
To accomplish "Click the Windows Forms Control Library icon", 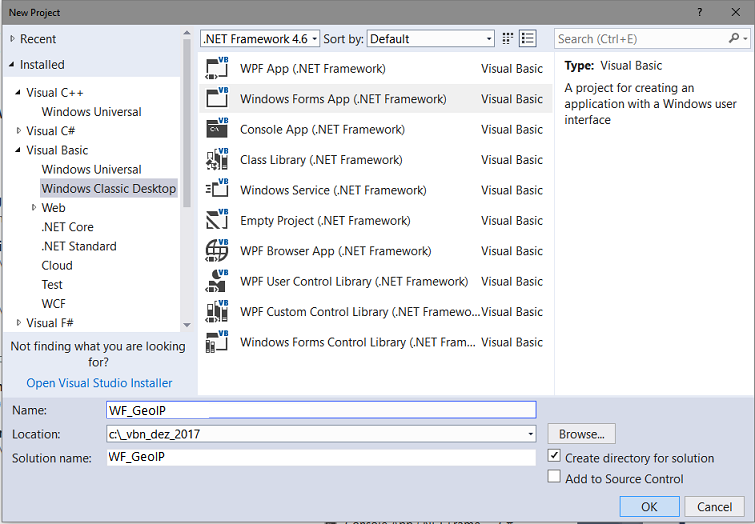I will pos(217,341).
